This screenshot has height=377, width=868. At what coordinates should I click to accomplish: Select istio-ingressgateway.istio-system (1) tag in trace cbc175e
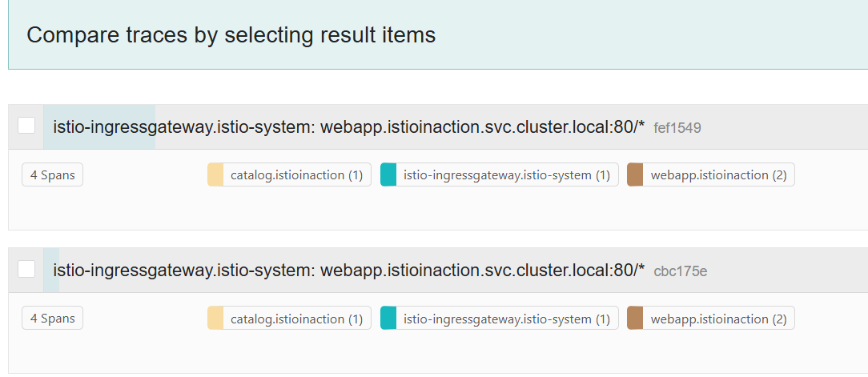click(500, 319)
